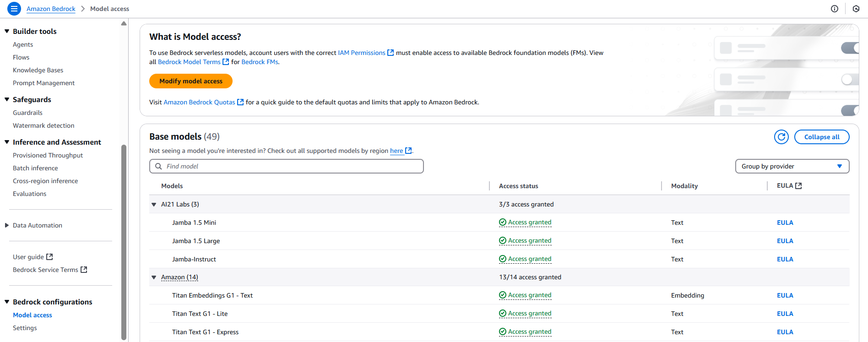868x342 pixels.
Task: Click external link icon beside Amazon Bedrock Quotas
Action: point(240,102)
